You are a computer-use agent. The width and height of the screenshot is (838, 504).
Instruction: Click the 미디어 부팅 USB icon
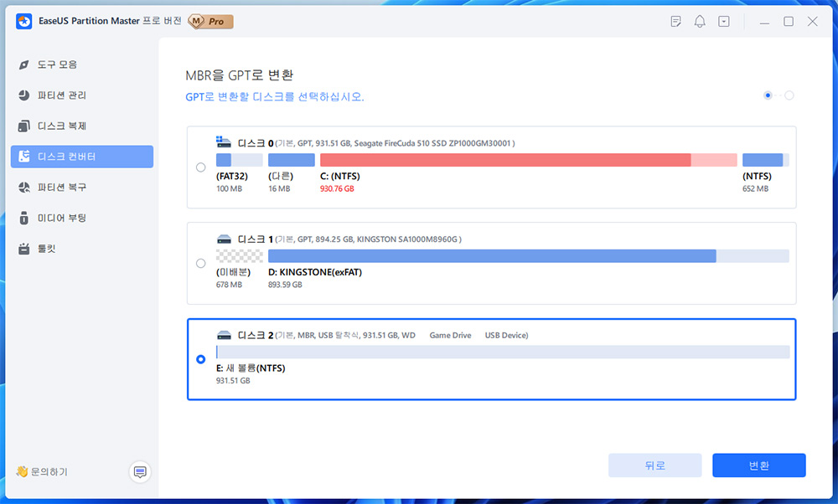click(23, 218)
